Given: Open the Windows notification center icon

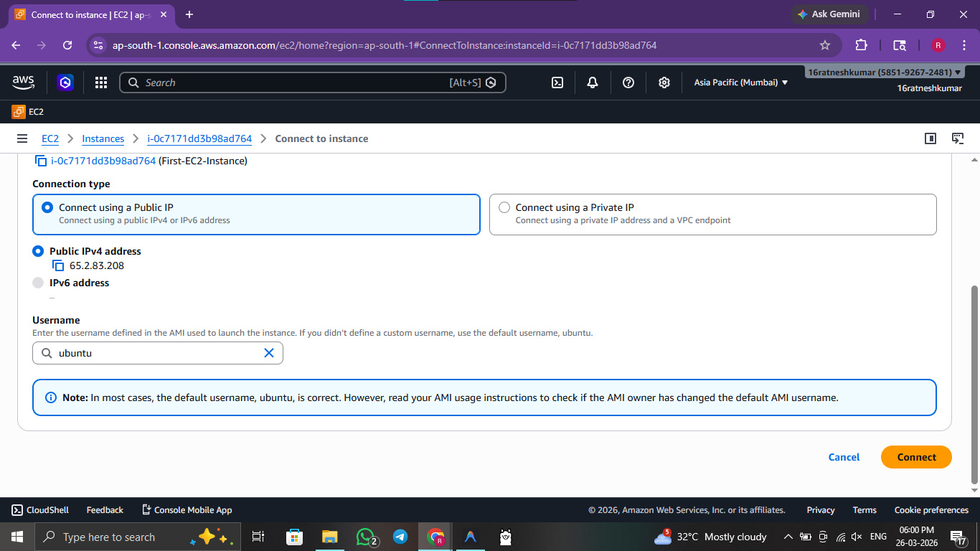Looking at the screenshot, I should (958, 537).
